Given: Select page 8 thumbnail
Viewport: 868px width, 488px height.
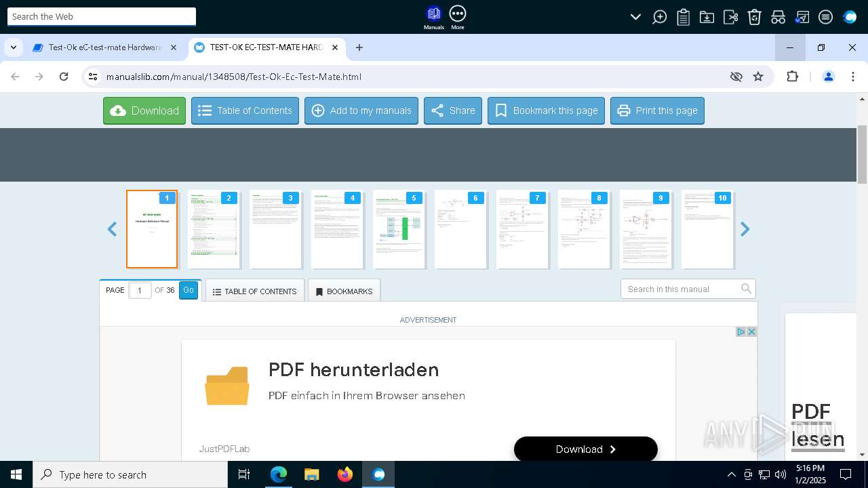Looking at the screenshot, I should [584, 229].
